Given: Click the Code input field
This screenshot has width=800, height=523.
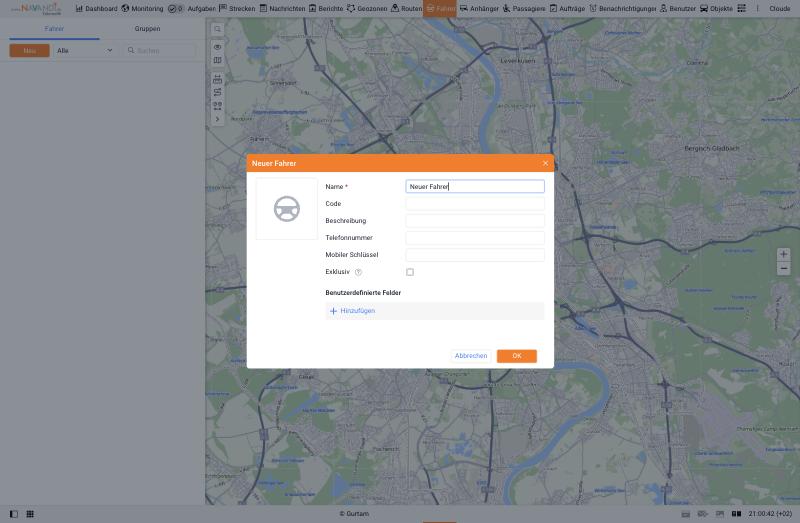Looking at the screenshot, I should [475, 204].
